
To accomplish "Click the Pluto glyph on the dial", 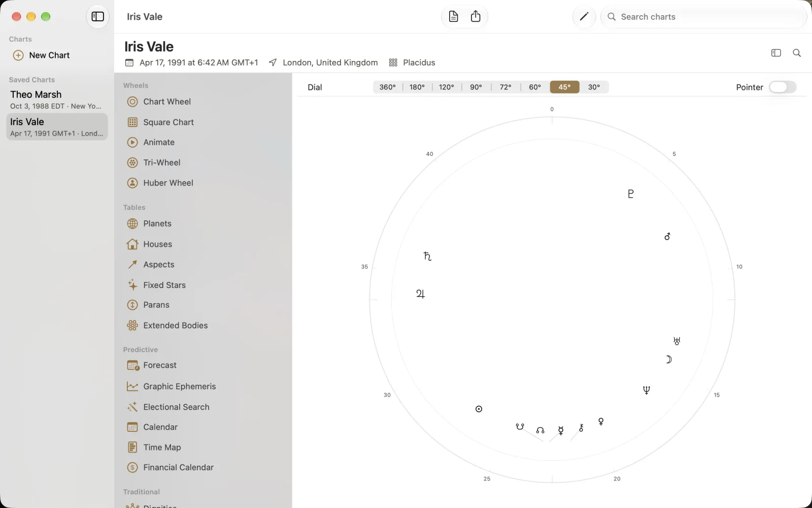I will 631,194.
